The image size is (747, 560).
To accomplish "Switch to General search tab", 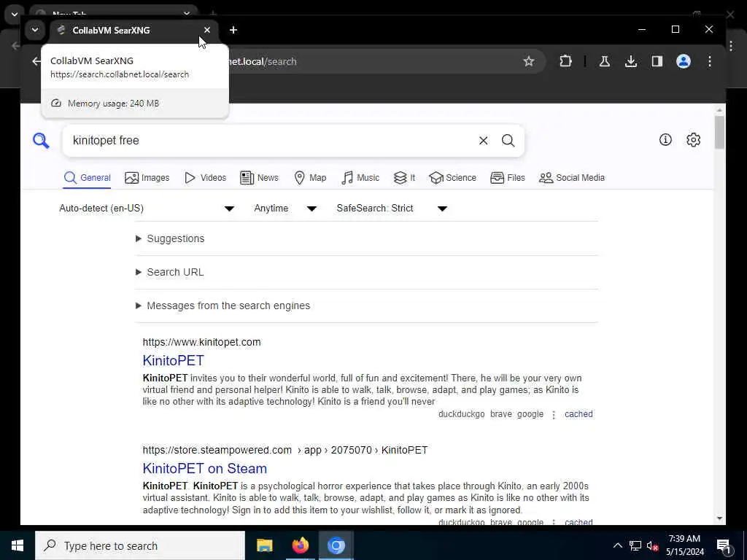I will pos(88,178).
